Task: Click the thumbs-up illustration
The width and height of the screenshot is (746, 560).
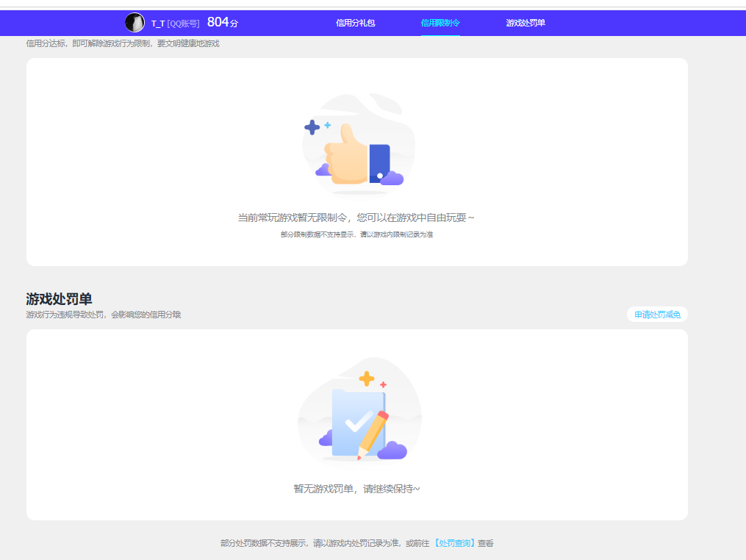Action: click(358, 144)
